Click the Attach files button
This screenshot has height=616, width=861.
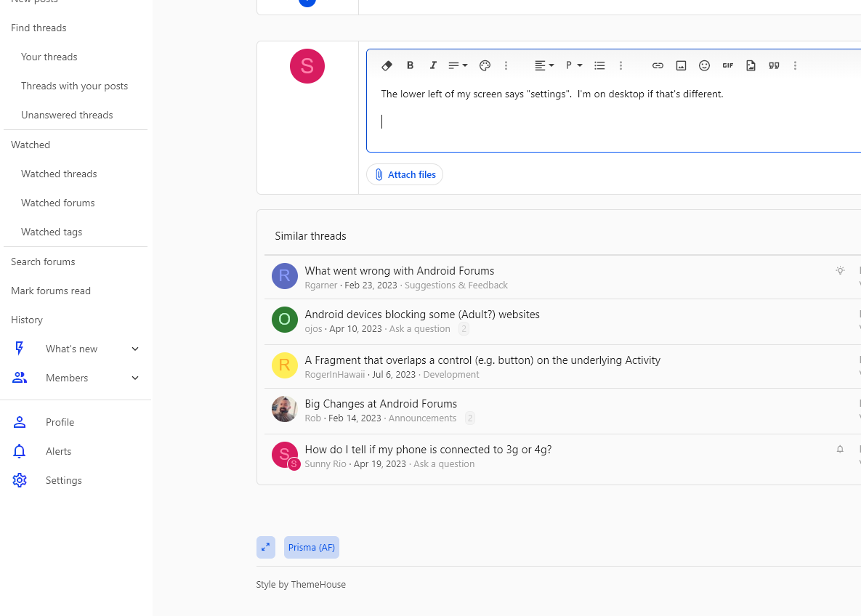tap(405, 174)
